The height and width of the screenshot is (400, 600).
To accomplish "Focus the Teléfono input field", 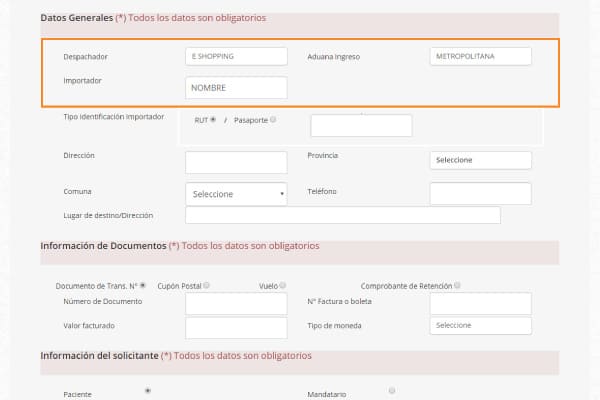I will click(x=480, y=193).
